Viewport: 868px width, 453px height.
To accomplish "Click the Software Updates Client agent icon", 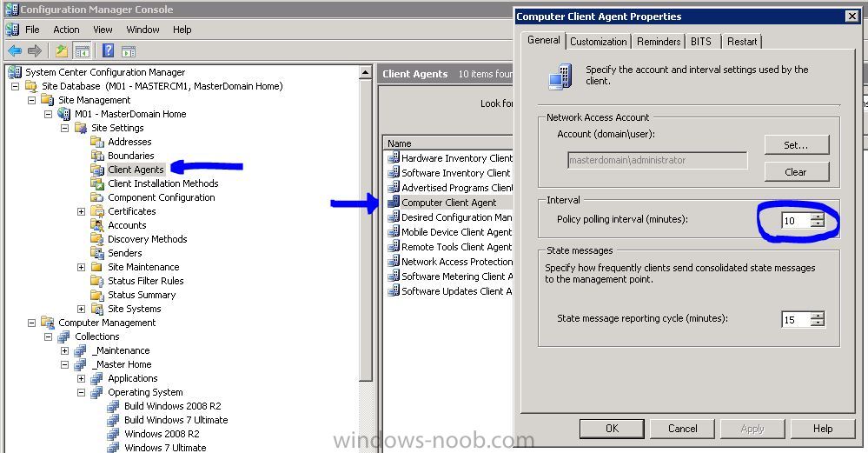I will 394,290.
